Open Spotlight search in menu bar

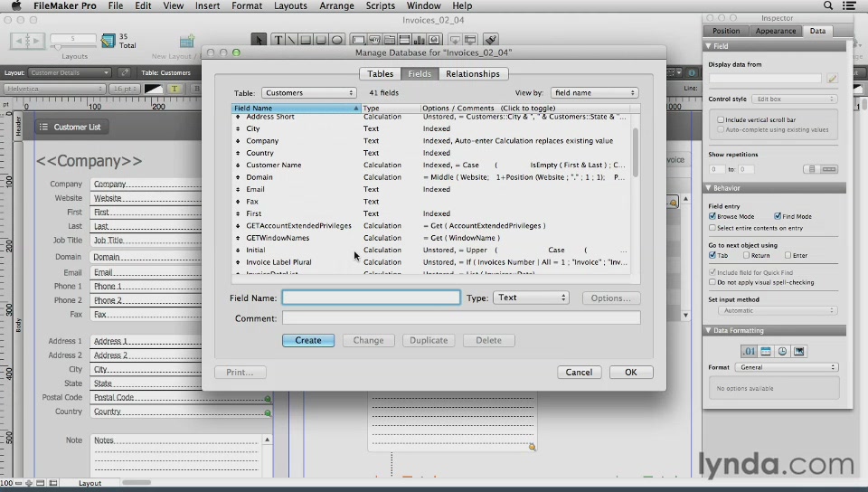[x=828, y=5]
